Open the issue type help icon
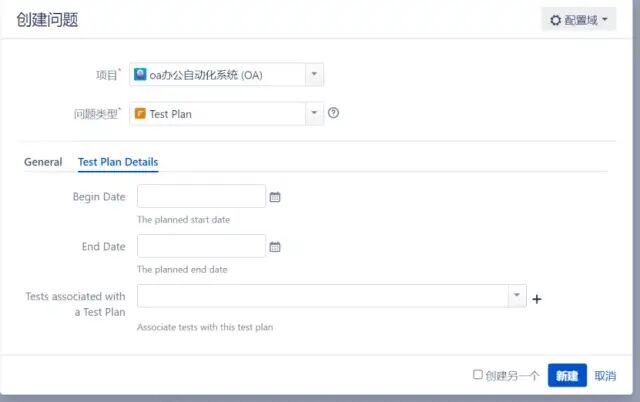 point(333,113)
